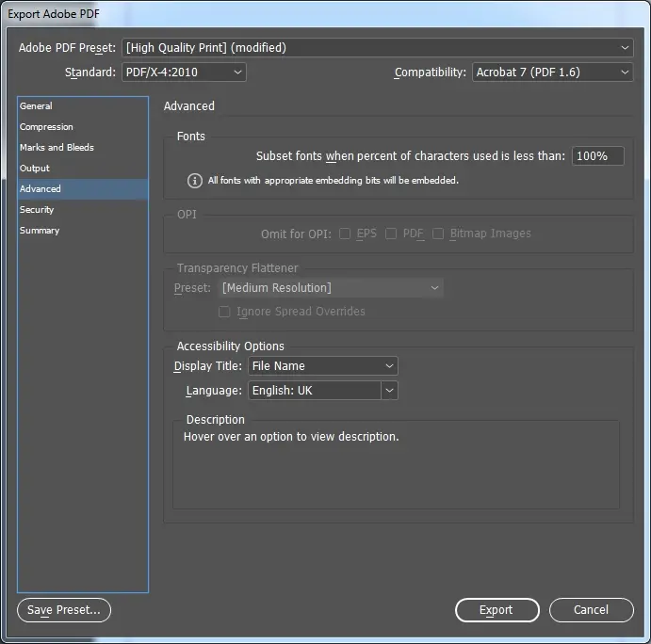Switch to the Security section
Viewport: 651px width, 644px height.
pos(83,210)
